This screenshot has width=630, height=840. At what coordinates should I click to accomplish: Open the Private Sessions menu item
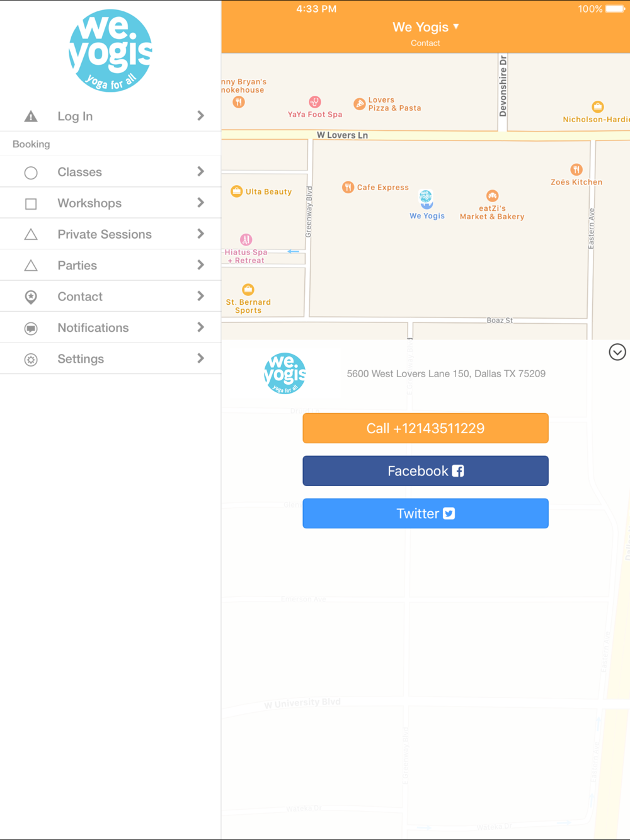[x=110, y=234]
